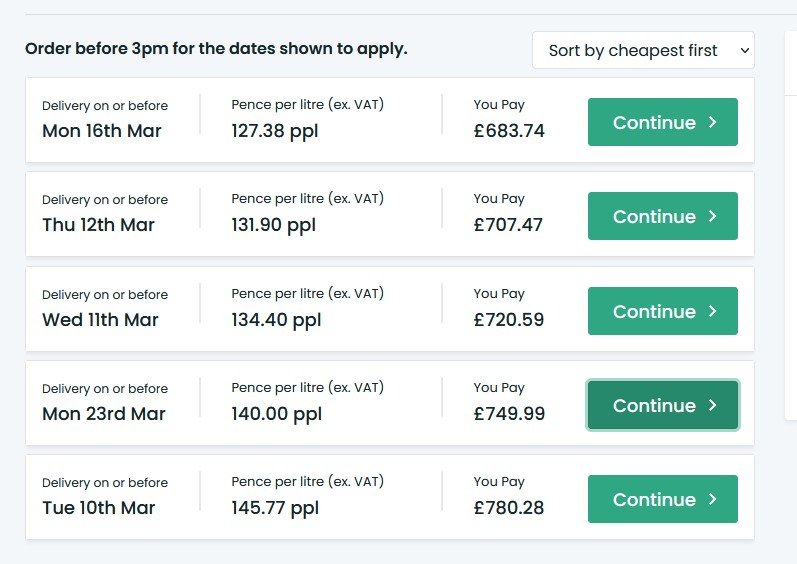This screenshot has height=564, width=797.
Task: Click the £720.59 You Pay amount
Action: (509, 320)
